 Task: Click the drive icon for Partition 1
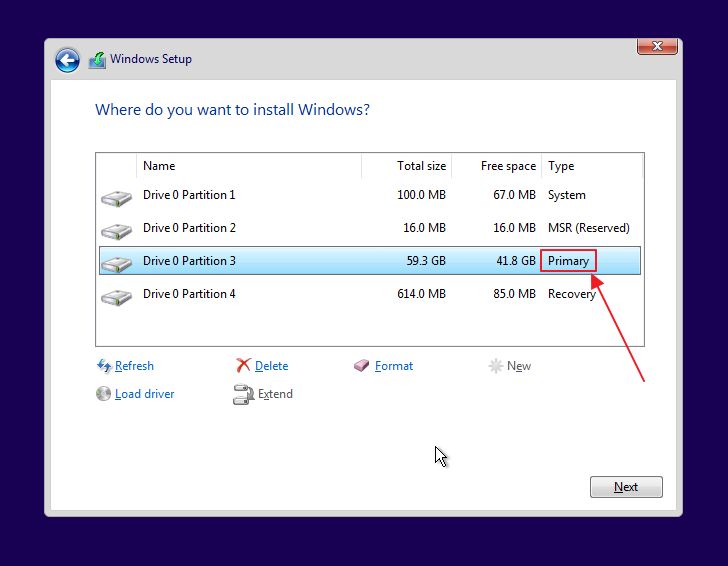tap(117, 198)
